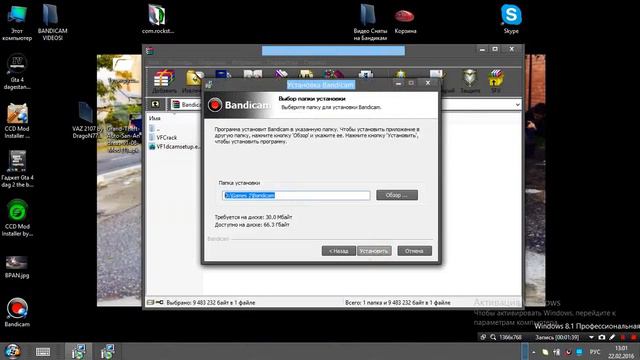The height and width of the screenshot is (360, 640).
Task: Click the install folder path input field
Action: (x=296, y=196)
